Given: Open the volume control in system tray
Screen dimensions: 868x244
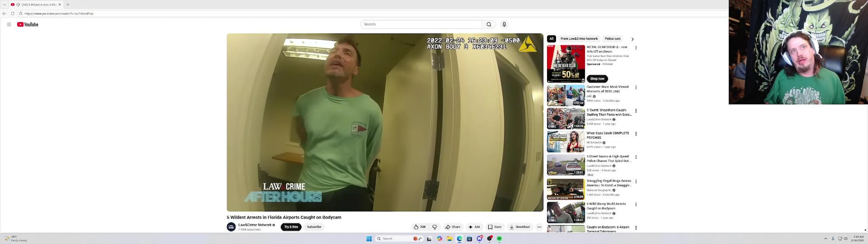Looking at the screenshot, I should [846, 239].
